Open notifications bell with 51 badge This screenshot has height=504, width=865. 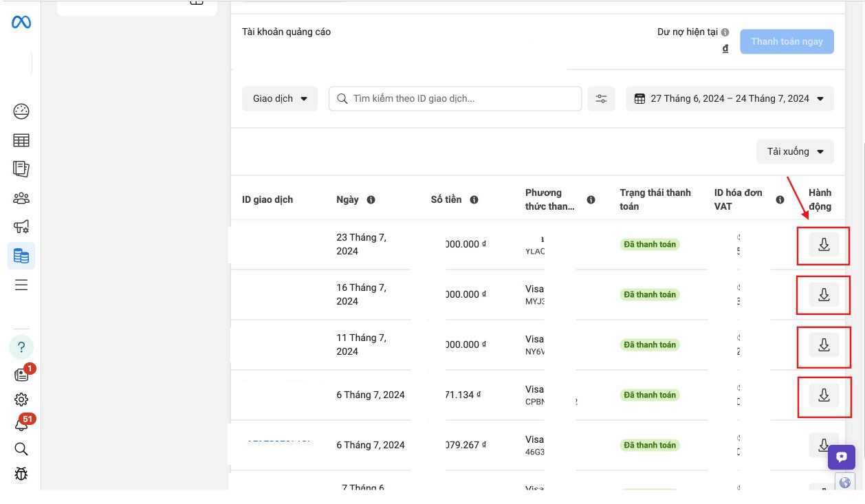click(21, 424)
